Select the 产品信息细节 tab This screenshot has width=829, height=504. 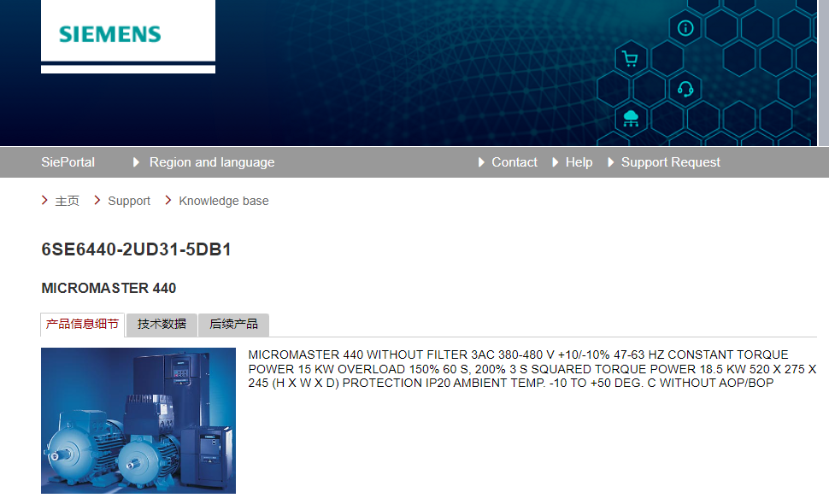click(x=82, y=325)
